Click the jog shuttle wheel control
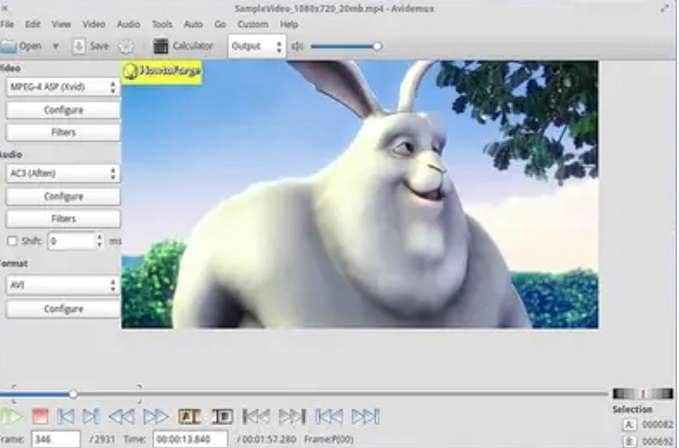The image size is (679, 448). (643, 393)
